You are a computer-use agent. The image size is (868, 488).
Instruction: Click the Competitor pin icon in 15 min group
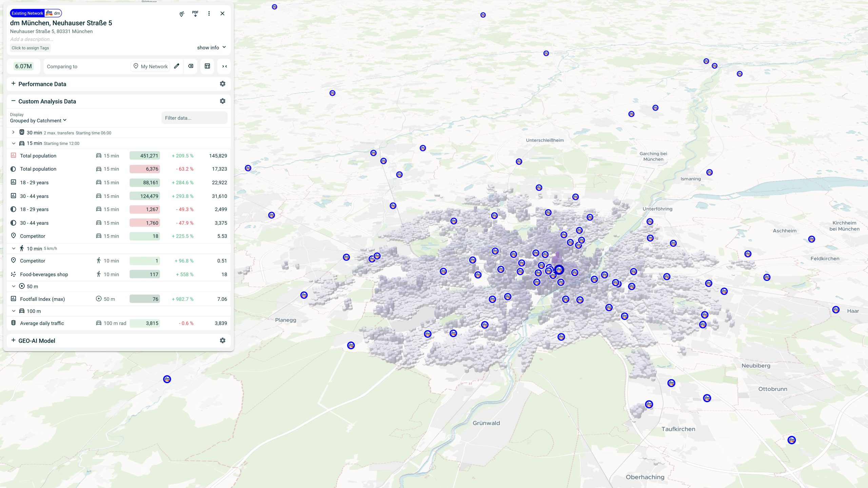[x=13, y=236]
